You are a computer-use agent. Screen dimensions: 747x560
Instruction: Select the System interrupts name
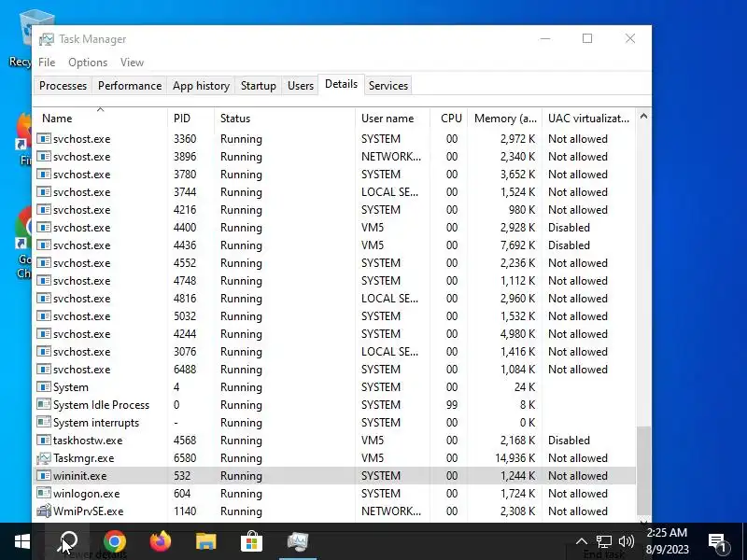[96, 423]
